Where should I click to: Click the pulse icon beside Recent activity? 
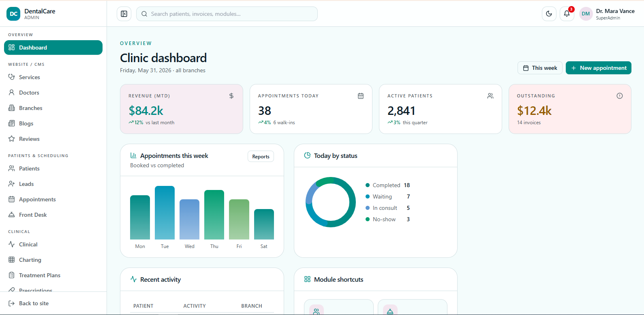pyautogui.click(x=133, y=279)
